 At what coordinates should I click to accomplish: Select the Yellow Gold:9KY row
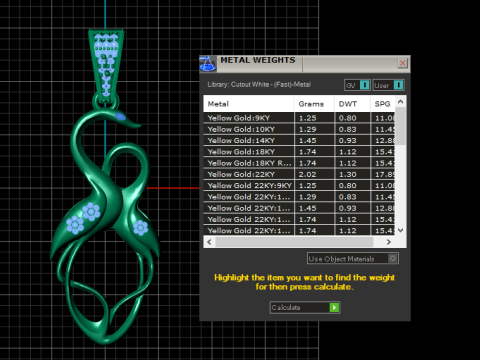299,118
